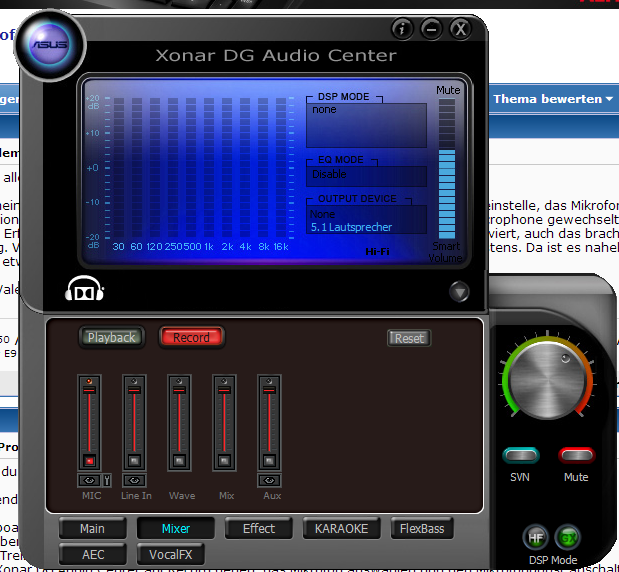The height and width of the screenshot is (572, 619).
Task: Toggle Aux monitoring eye button
Action: [x=269, y=480]
